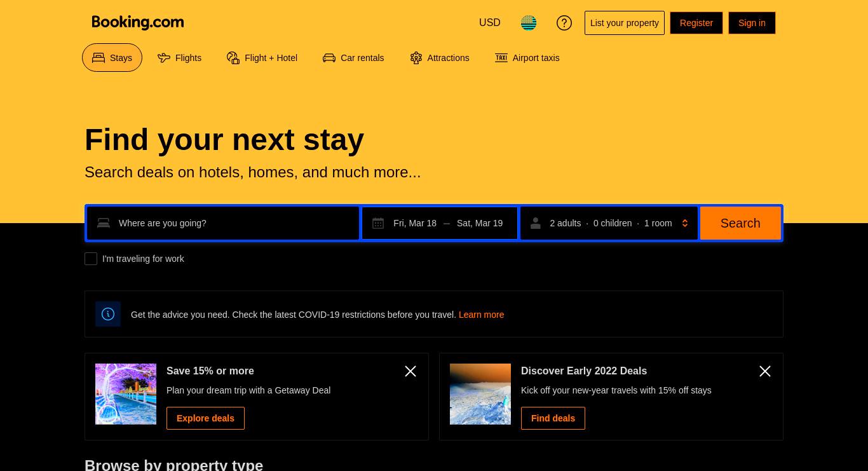This screenshot has height=471, width=868.
Task: Open the Fri, Mar 18 check-in date
Action: coord(415,223)
